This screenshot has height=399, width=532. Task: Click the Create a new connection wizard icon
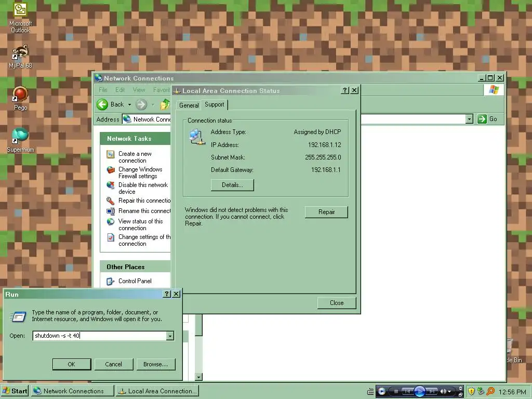coord(111,154)
